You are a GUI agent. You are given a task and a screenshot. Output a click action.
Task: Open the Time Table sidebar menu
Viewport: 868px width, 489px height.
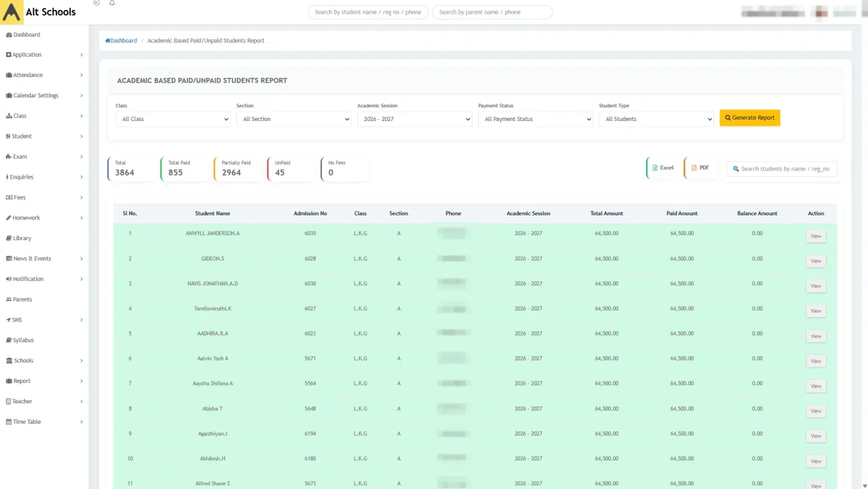click(44, 422)
